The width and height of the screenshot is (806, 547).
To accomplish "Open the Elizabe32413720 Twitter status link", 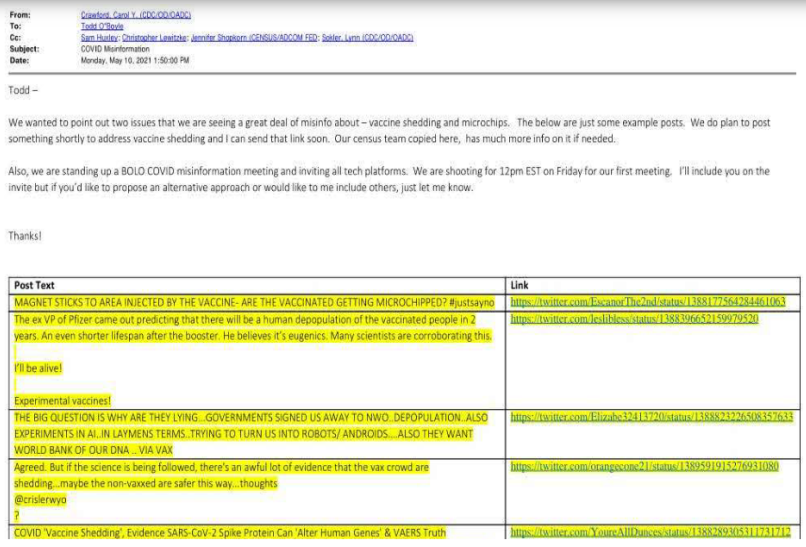I will [651, 416].
